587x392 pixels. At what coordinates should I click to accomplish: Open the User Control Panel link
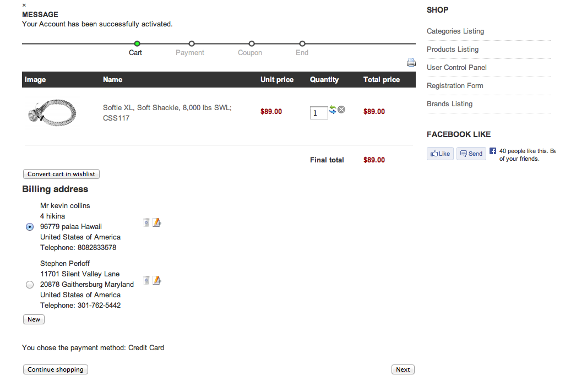pyautogui.click(x=456, y=68)
